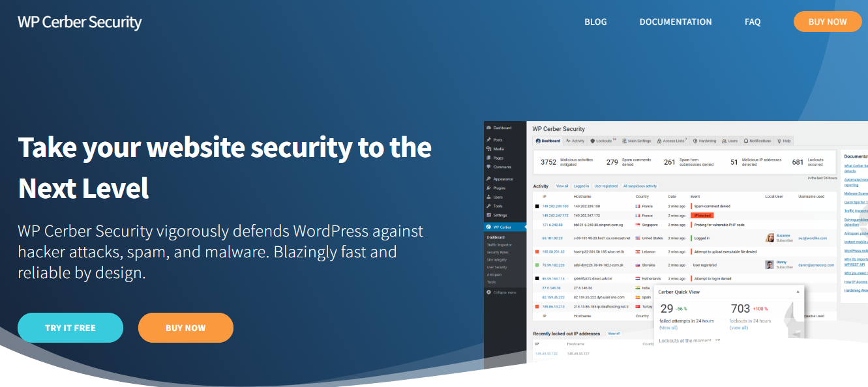Click the Settings icon in WordPress sidebar
Screen dimensions: 868x387
coord(488,215)
